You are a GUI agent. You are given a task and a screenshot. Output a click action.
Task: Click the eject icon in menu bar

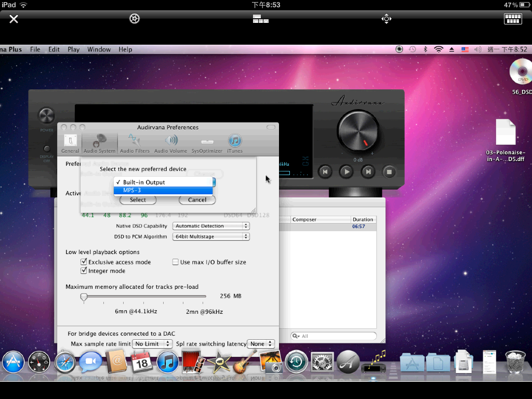click(451, 49)
